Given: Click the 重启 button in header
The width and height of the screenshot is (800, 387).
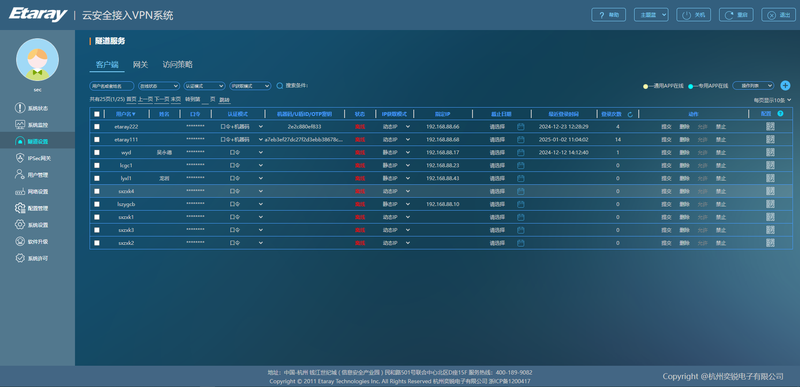Looking at the screenshot, I should [x=736, y=15].
